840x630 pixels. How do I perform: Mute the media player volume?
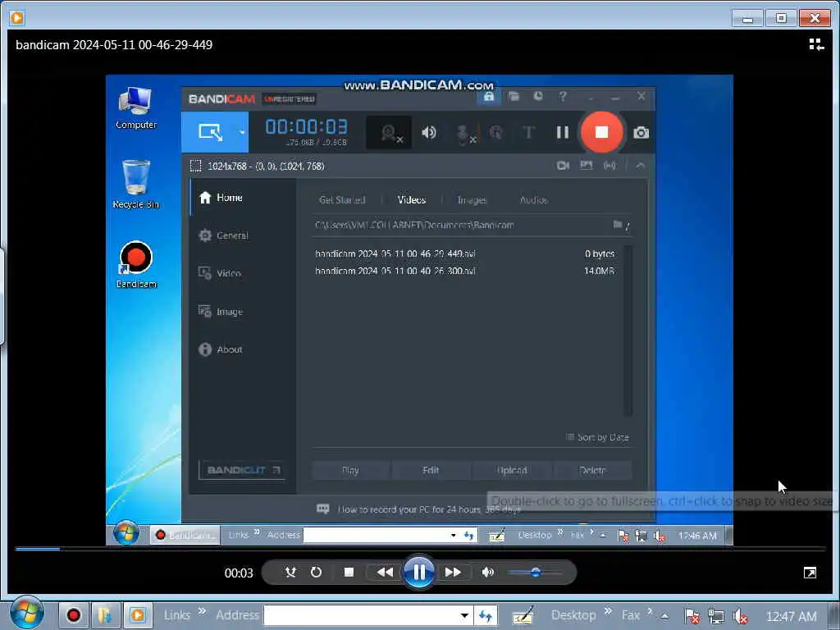487,572
